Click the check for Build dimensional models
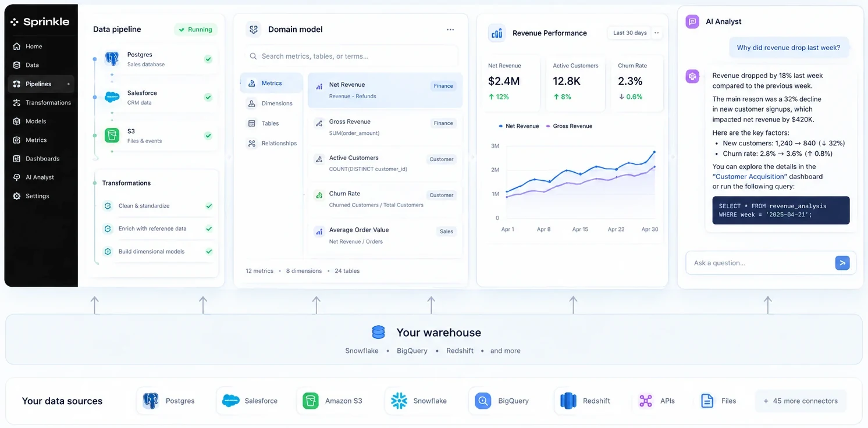The height and width of the screenshot is (428, 868). [x=209, y=252]
